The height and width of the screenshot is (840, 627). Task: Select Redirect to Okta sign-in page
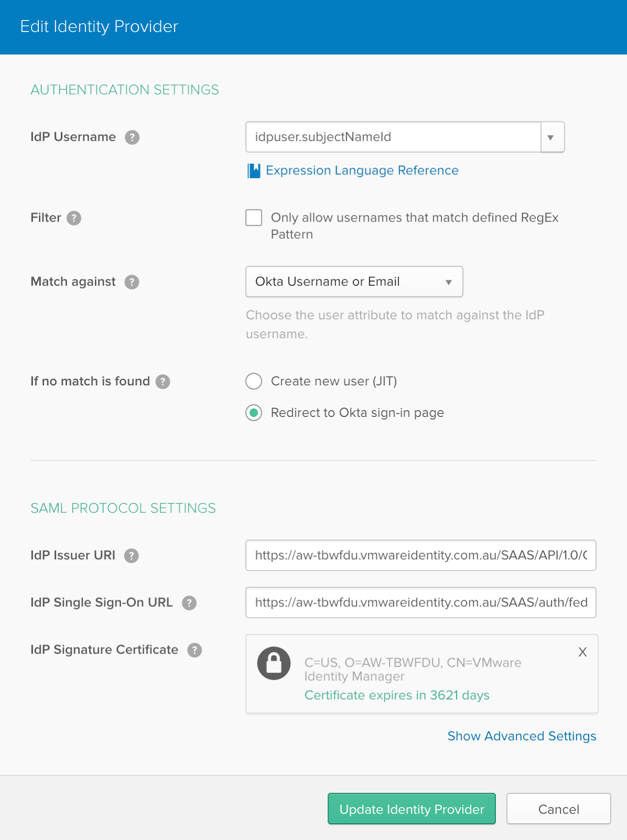pos(254,413)
